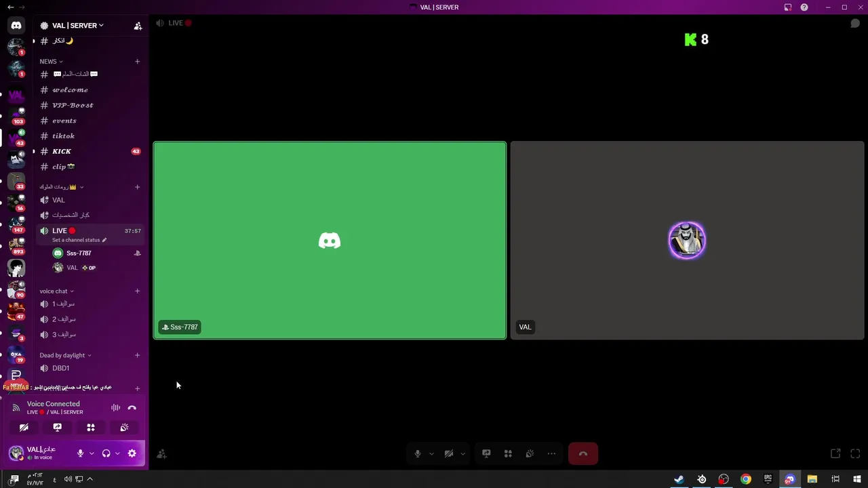Start an activity from Voice Connected panel
The height and width of the screenshot is (488, 868).
point(91,428)
